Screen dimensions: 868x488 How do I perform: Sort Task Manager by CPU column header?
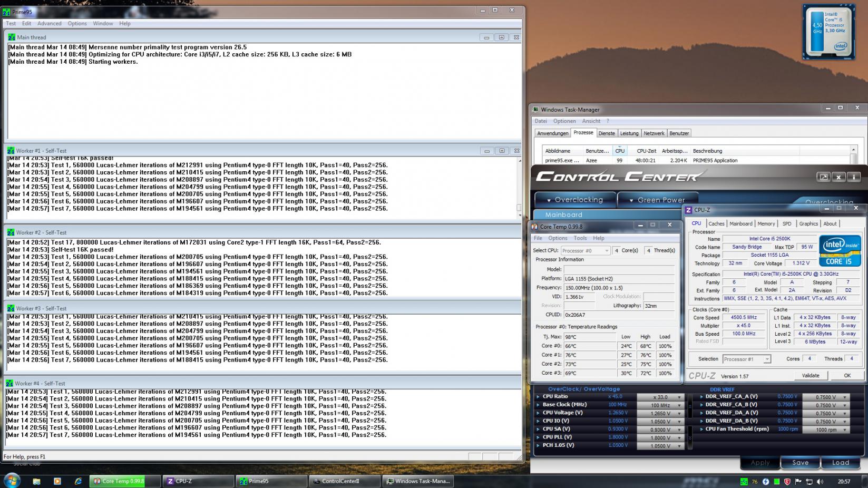(620, 151)
